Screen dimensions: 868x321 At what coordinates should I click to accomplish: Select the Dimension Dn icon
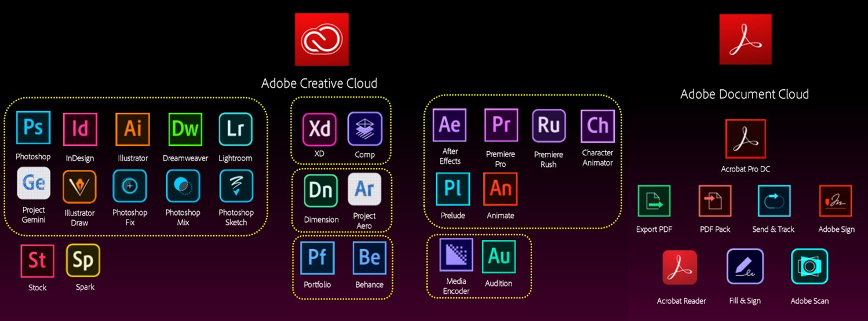pyautogui.click(x=321, y=190)
